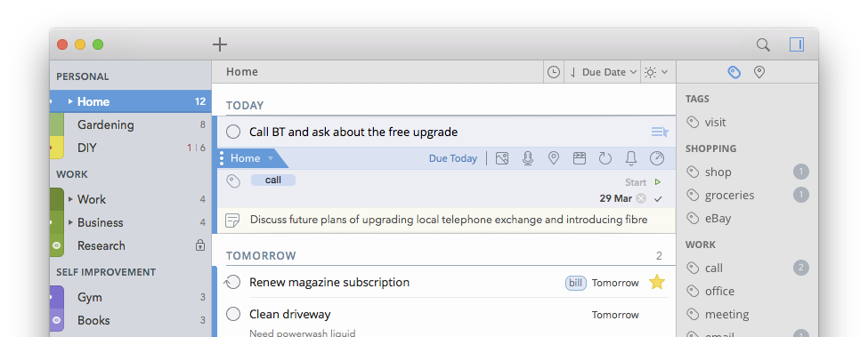Filter by the call tag in sidebar

click(x=714, y=269)
